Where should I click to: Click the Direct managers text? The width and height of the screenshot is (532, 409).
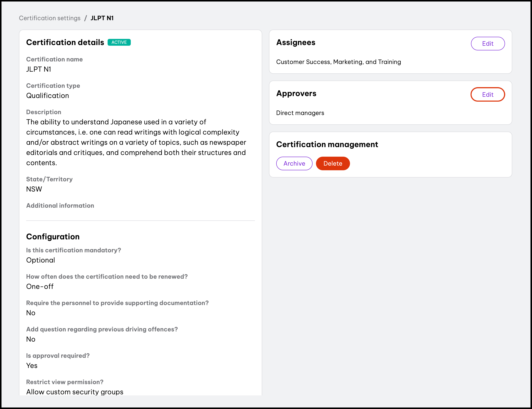(300, 113)
